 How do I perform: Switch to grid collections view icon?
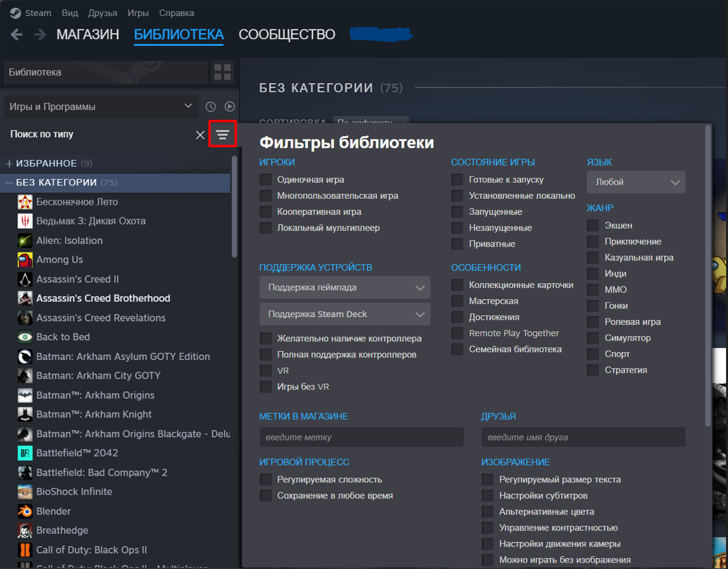pyautogui.click(x=222, y=72)
